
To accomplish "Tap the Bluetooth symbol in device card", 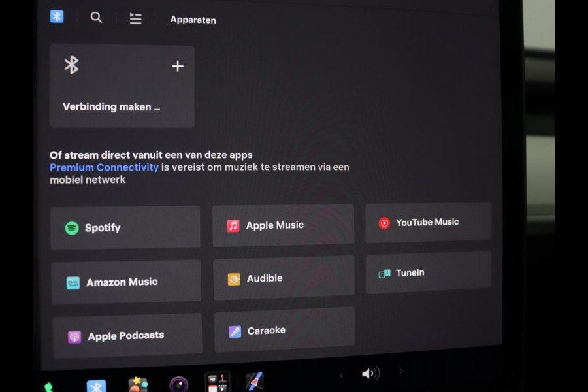I will click(71, 65).
